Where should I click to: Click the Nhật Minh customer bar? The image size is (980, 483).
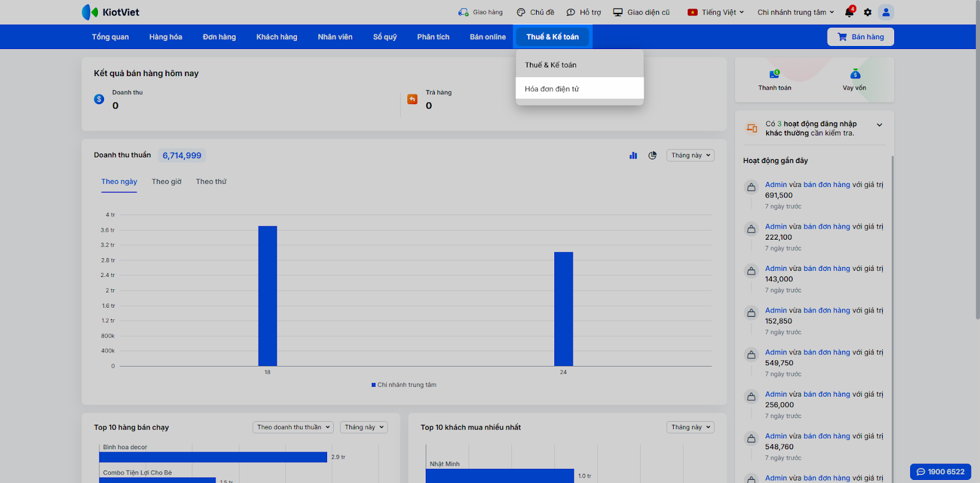pos(500,476)
